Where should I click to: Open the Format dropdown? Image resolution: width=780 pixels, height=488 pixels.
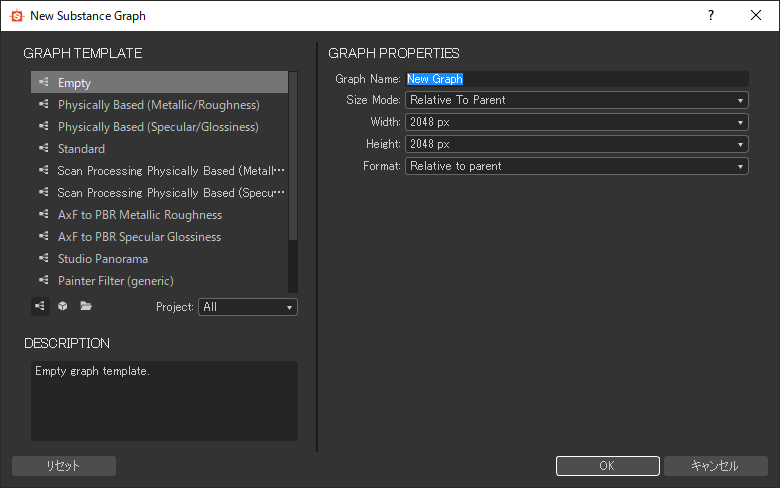point(577,166)
